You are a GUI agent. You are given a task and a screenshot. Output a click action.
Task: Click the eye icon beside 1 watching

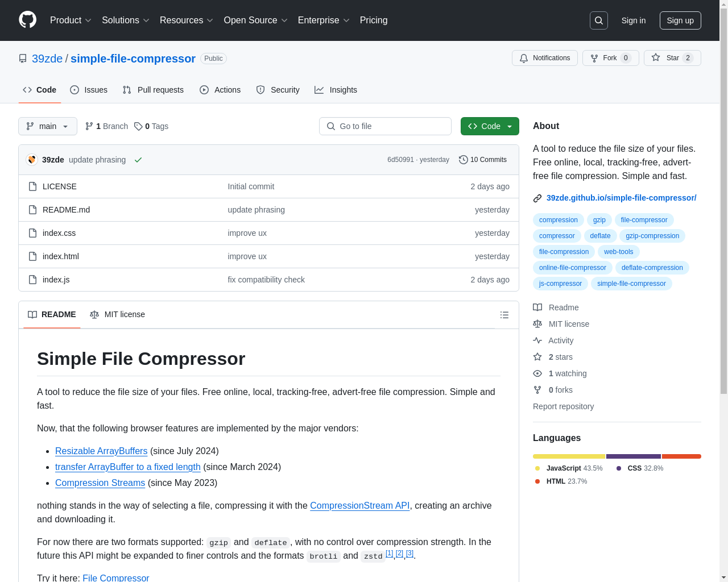point(537,373)
